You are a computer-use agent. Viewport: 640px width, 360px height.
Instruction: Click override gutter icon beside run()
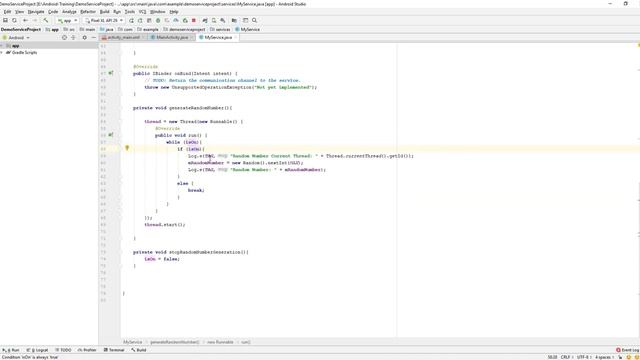coord(110,135)
